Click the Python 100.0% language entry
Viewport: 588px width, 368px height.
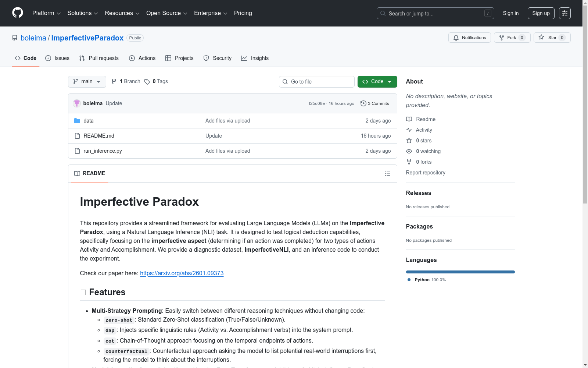(427, 280)
